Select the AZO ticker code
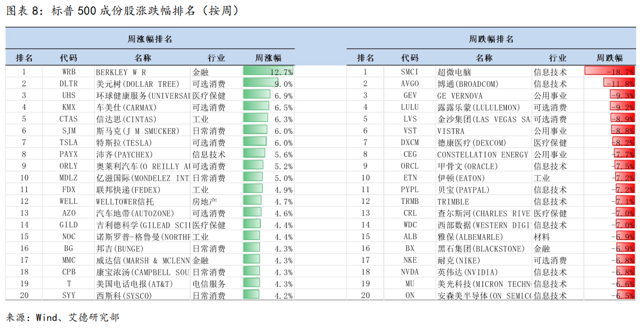Viewport: 644px width, 329px height. tap(69, 213)
